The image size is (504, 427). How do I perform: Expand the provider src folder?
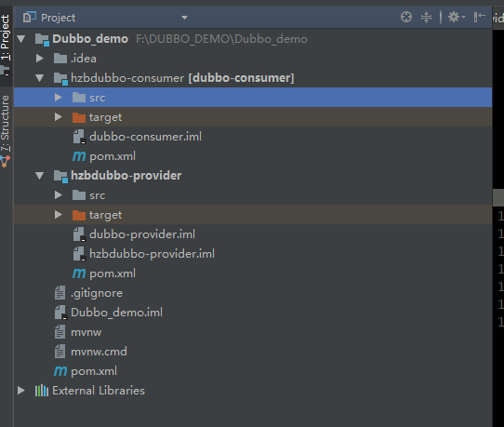click(x=59, y=194)
